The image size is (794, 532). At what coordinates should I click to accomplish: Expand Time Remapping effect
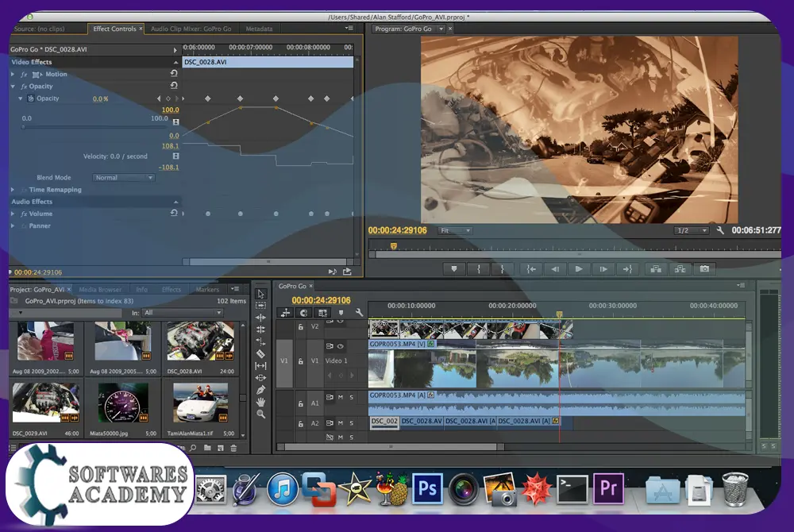click(x=13, y=189)
